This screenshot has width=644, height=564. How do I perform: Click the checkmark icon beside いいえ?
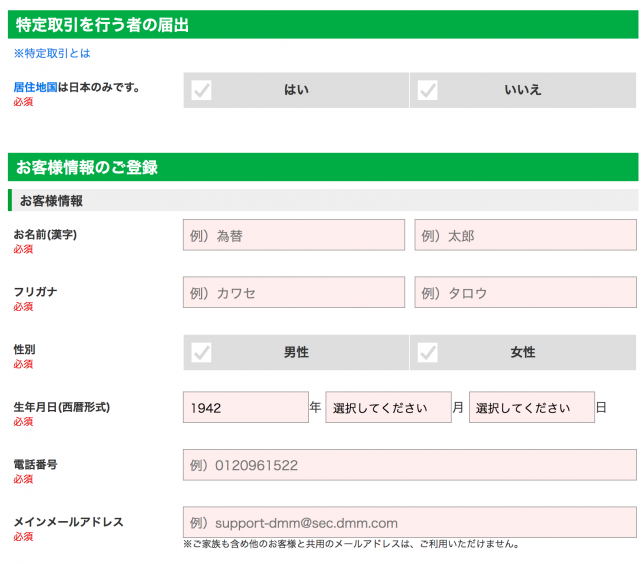[x=428, y=90]
